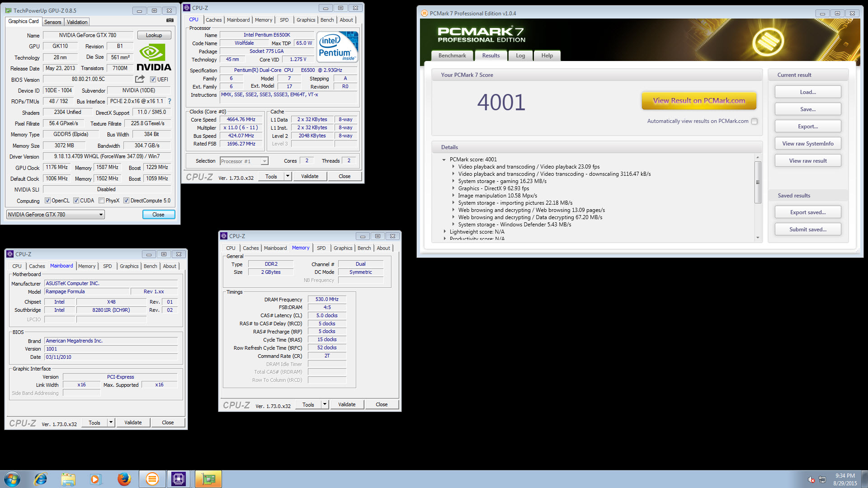Expand Graphics - DirectX 9 62.93 fps entry
Screen dimensions: 868x488
pyautogui.click(x=453, y=188)
